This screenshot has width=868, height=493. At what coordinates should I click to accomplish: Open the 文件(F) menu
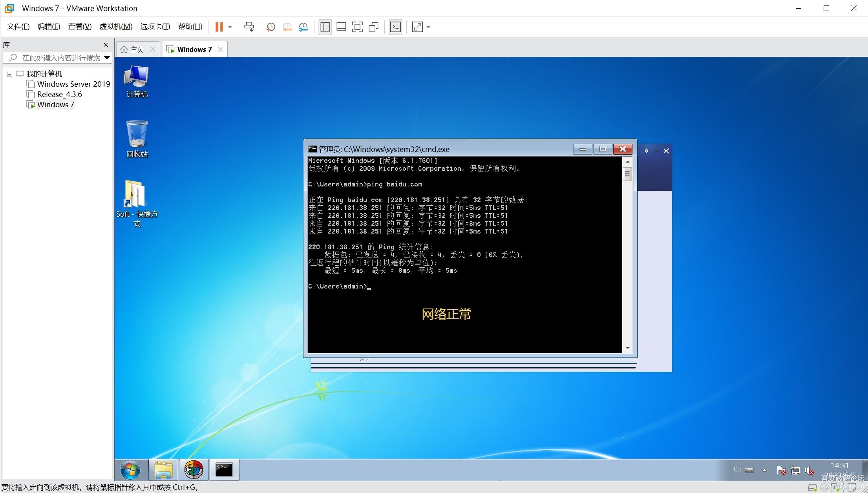[x=18, y=26]
